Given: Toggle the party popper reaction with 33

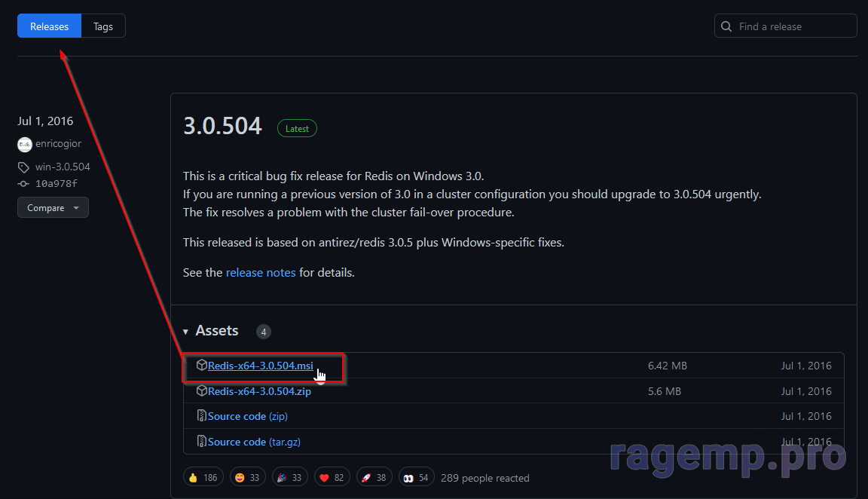Looking at the screenshot, I should 289,477.
